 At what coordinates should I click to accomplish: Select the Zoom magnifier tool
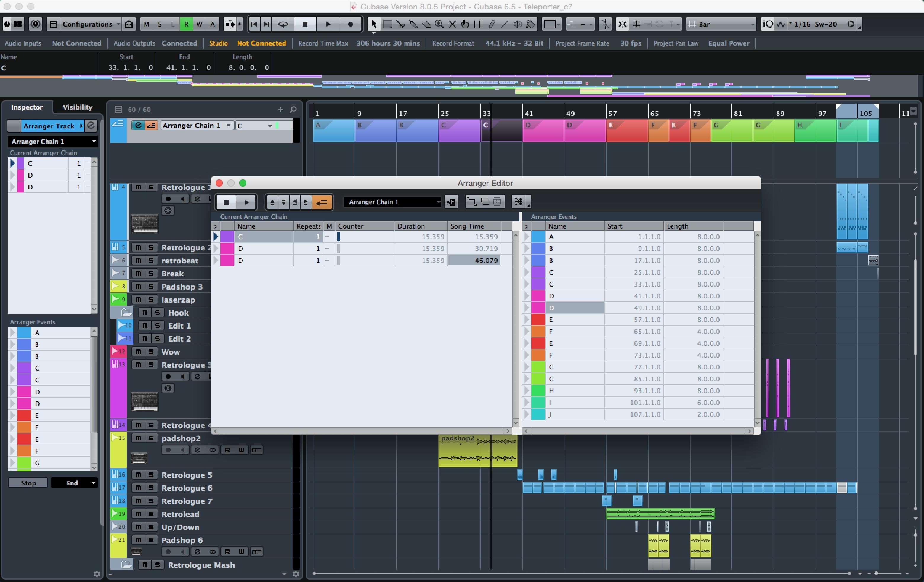click(439, 24)
